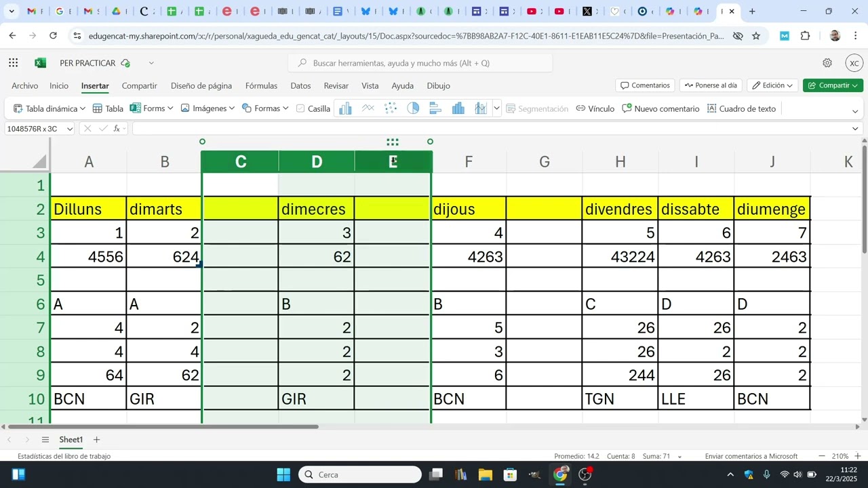Image resolution: width=868 pixels, height=488 pixels.
Task: Insert a line chart
Action: point(368,108)
